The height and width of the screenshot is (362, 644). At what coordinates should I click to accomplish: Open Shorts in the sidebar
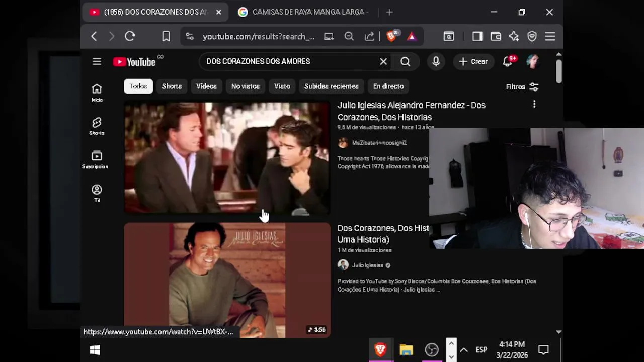point(97,126)
